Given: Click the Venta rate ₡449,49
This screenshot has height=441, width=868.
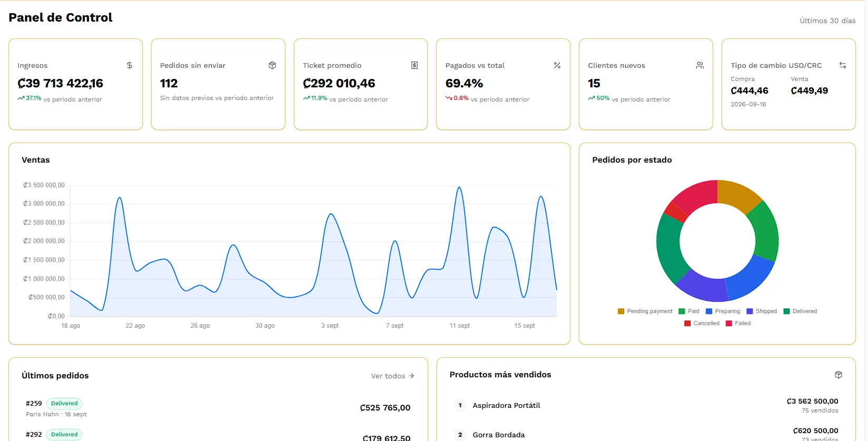Looking at the screenshot, I should coord(810,91).
